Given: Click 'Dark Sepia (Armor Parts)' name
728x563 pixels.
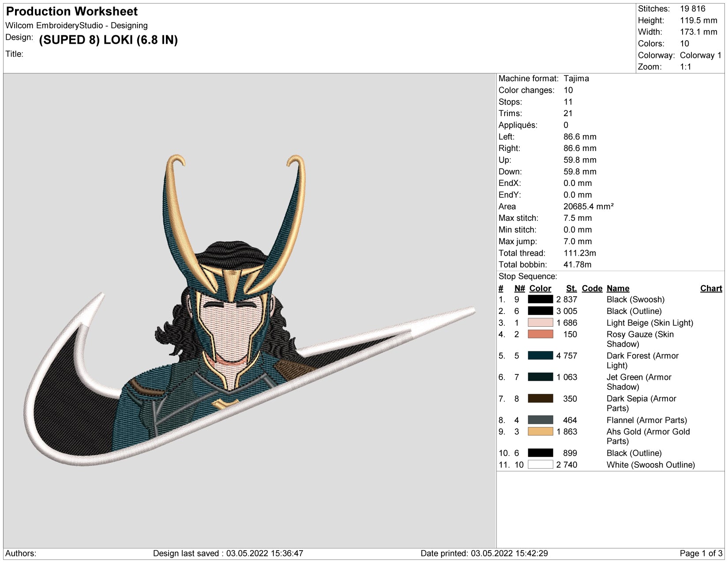Looking at the screenshot, I should 642,403.
